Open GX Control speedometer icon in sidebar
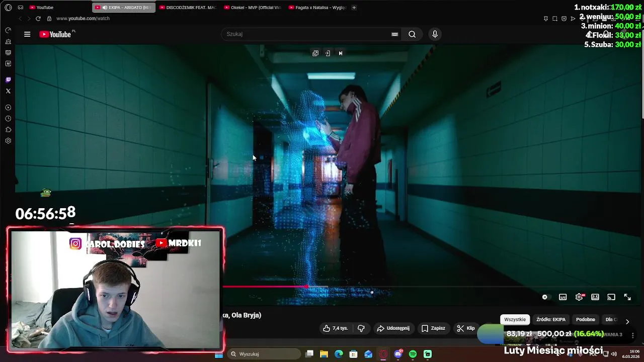Viewport: 644px width, 362px height. [8, 31]
